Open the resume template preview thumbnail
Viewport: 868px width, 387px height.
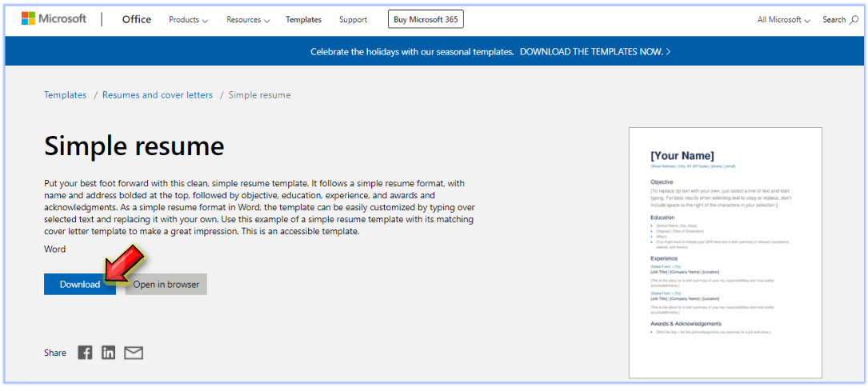click(725, 253)
